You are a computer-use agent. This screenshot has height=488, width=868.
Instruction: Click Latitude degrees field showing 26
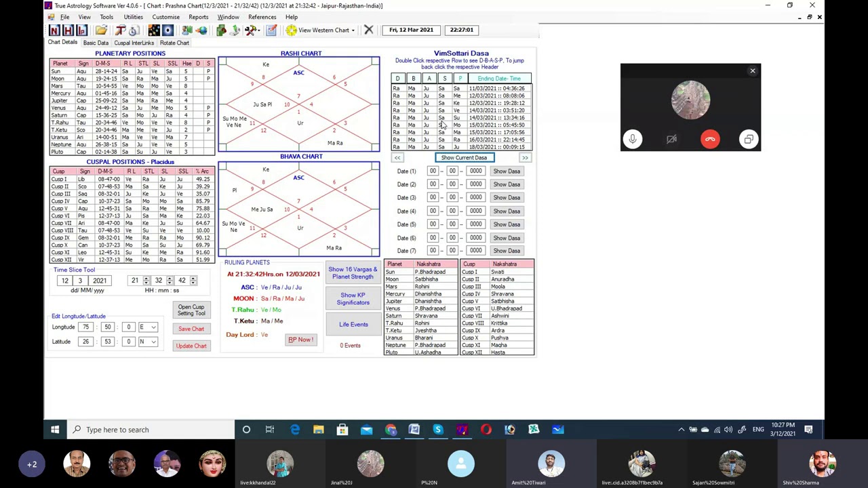pyautogui.click(x=85, y=341)
